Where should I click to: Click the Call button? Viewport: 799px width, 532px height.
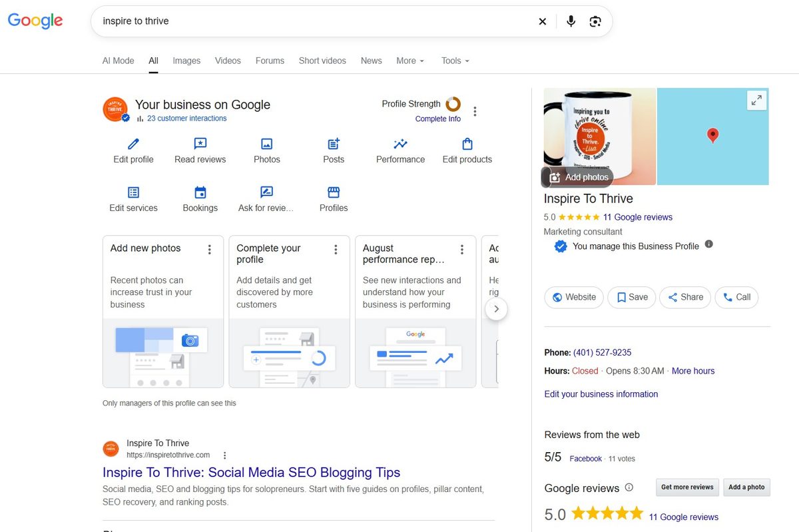click(x=737, y=297)
